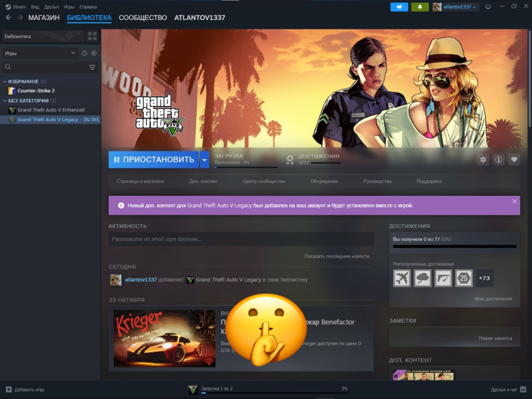The height and width of the screenshot is (399, 532).
Task: Click the airplane achievement icon
Action: [x=402, y=278]
